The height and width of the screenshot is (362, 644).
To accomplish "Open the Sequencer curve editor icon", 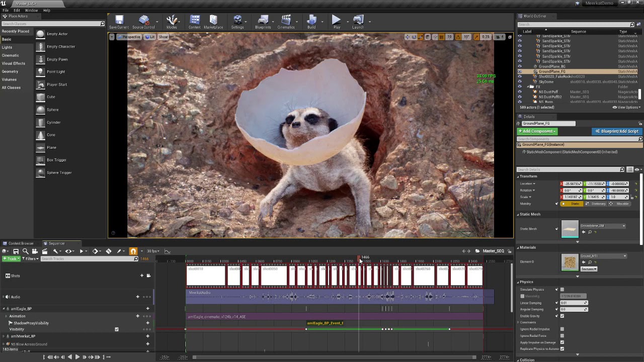I will coord(168,251).
